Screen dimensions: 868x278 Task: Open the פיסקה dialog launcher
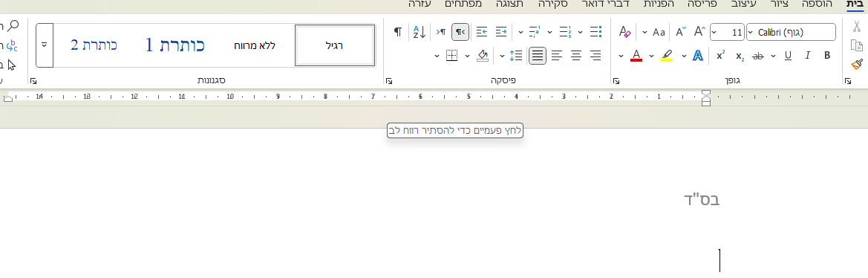click(389, 81)
